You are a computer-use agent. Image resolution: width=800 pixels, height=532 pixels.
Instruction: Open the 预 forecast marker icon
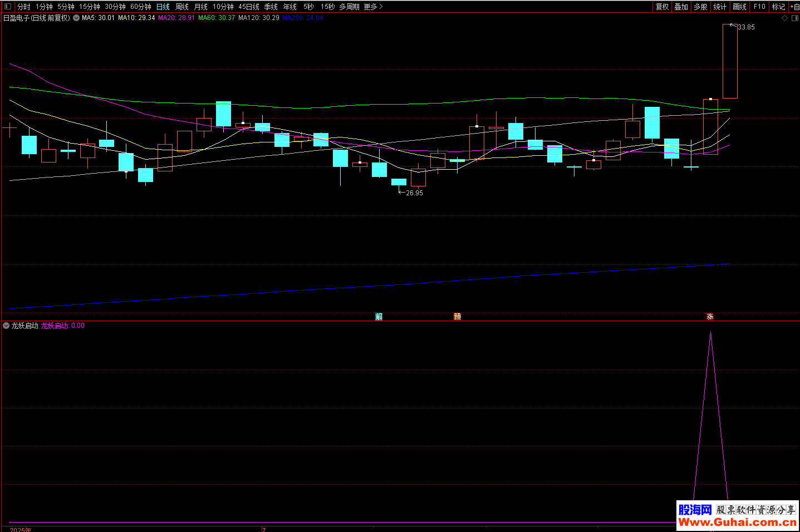point(458,317)
